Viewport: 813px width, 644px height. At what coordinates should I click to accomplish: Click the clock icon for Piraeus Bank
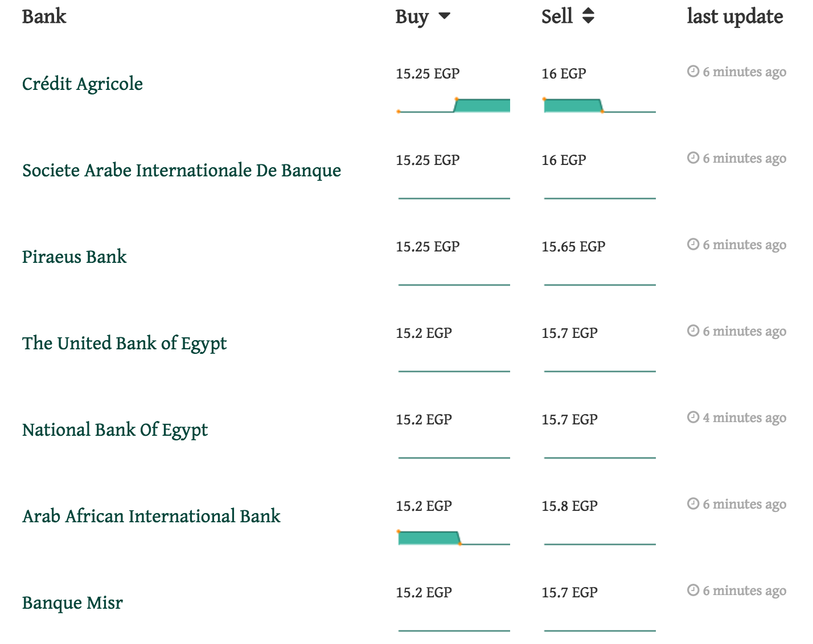tap(693, 245)
